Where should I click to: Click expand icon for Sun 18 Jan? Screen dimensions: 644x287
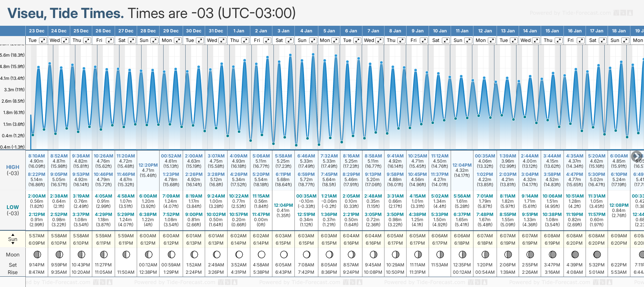(625, 40)
